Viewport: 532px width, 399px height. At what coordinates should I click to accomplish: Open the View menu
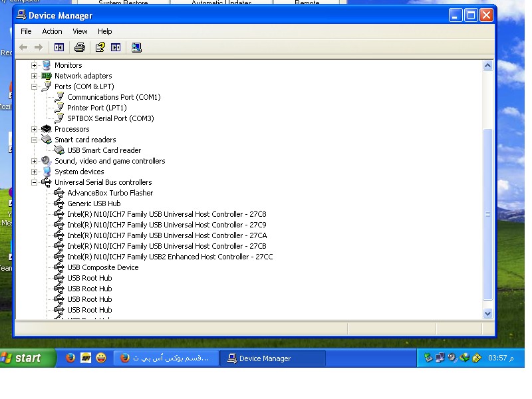(x=80, y=31)
